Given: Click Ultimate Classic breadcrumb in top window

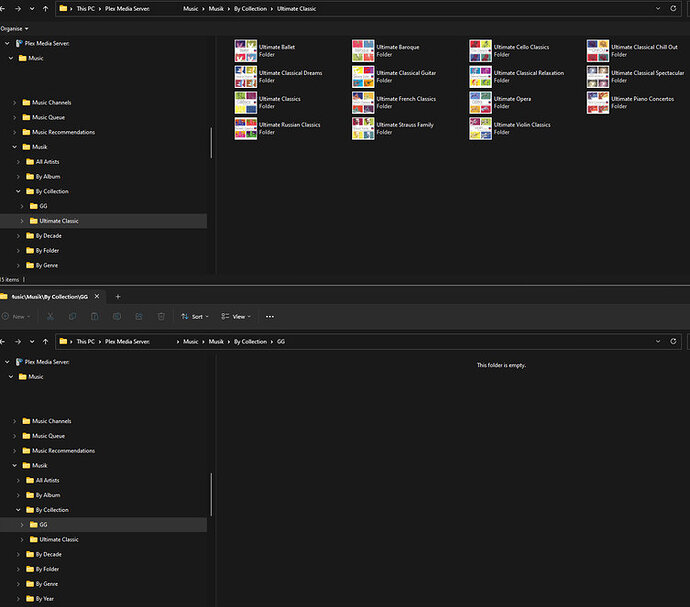Looking at the screenshot, I should coord(297,9).
